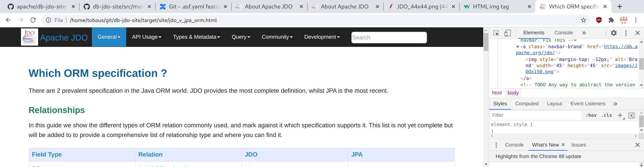644x167 pixels.
Task: Open the DevTools customize three-dot menu
Action: (626, 33)
